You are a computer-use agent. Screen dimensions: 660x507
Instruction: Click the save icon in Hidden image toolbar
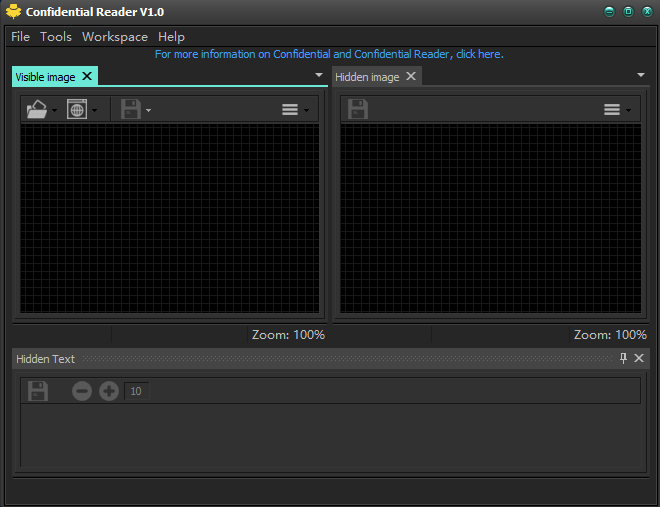pos(357,109)
